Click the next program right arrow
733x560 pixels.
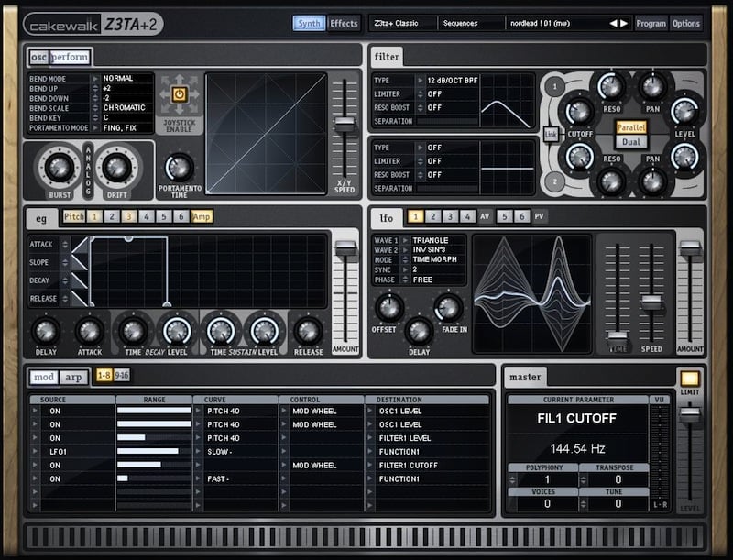[x=624, y=24]
